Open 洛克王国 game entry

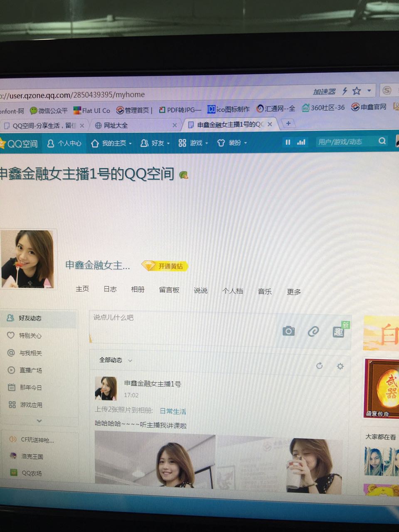26,456
